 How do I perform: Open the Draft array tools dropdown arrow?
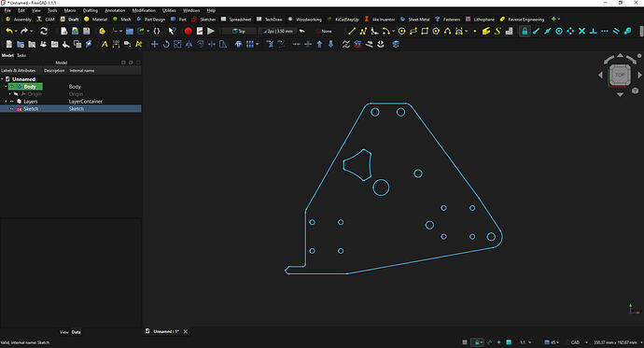(x=258, y=45)
